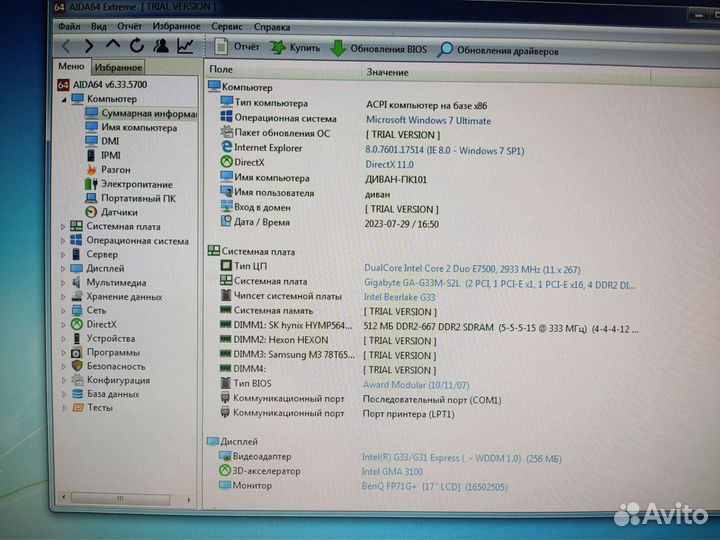720x540 pixels.
Task: Switch to the Меню tab
Action: click(x=71, y=66)
